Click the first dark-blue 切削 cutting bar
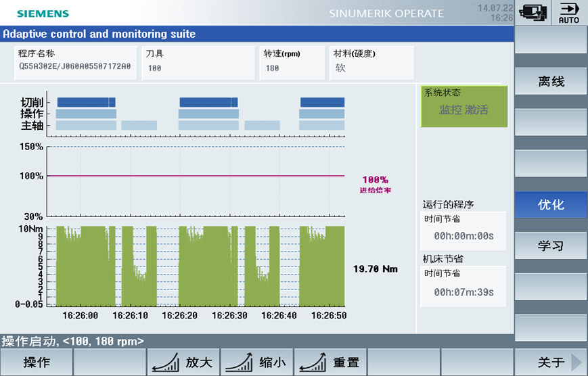588x376 pixels. [86, 102]
